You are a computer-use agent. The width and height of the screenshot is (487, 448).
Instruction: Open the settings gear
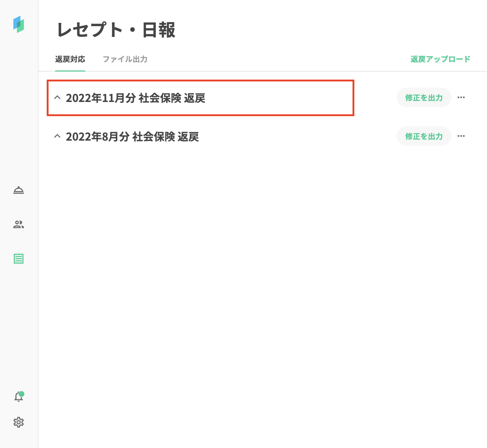19,422
